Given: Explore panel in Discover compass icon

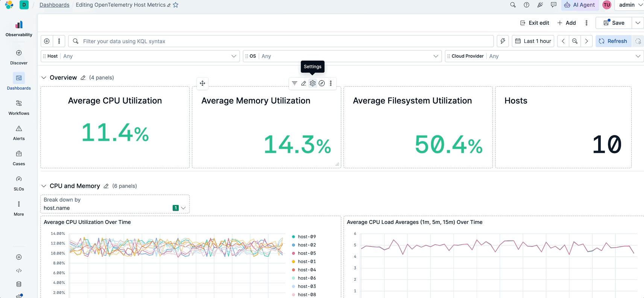Looking at the screenshot, I should pos(322,83).
